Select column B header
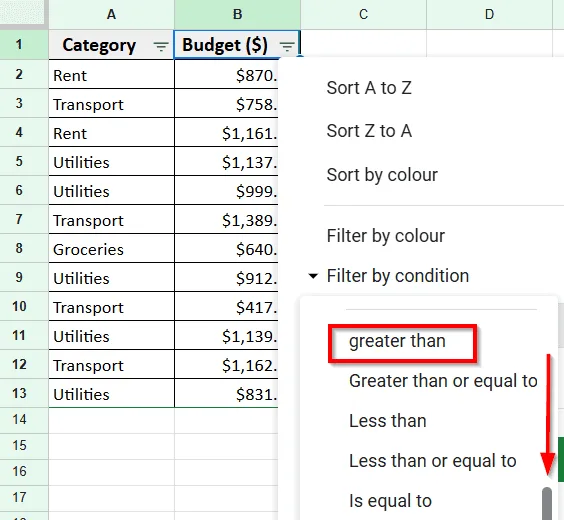The image size is (564, 520). [x=237, y=14]
